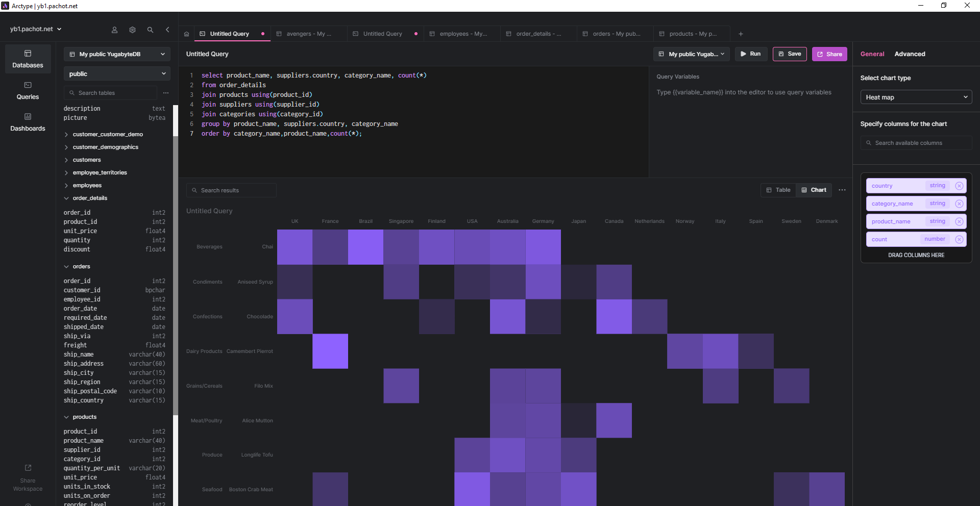Image resolution: width=980 pixels, height=506 pixels.
Task: Remove the country column from chart
Action: pos(959,186)
